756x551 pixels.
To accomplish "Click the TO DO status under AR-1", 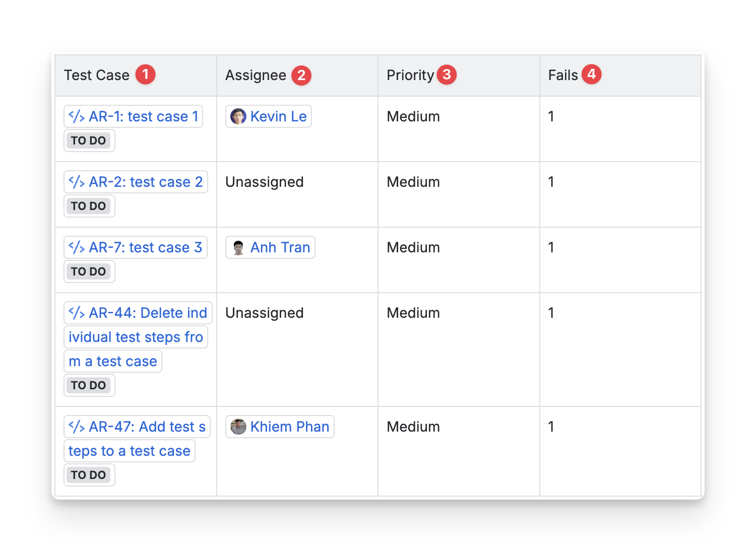I will click(x=89, y=141).
